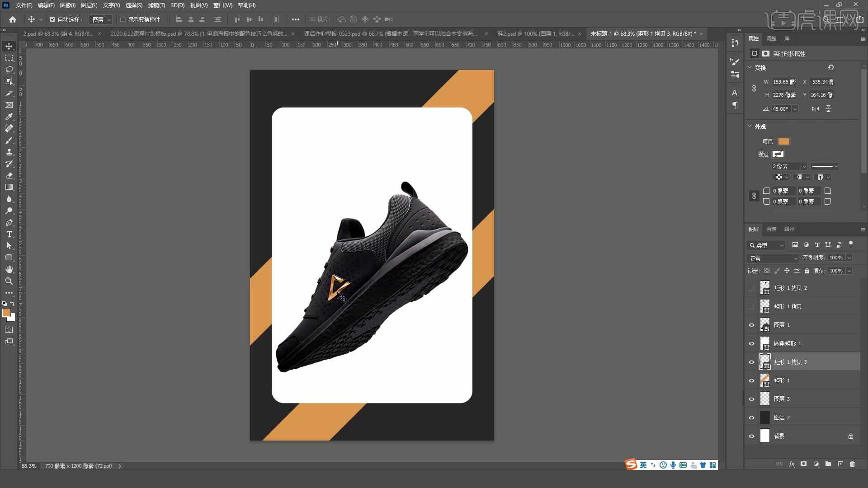Enable Show Transform Controls checkbox

coord(123,19)
